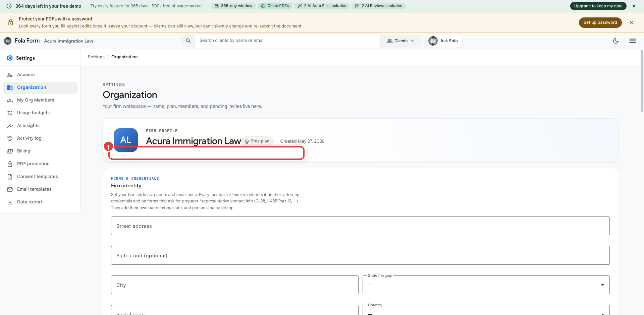
Task: Click Upgrade to keep my data
Action: point(598,6)
